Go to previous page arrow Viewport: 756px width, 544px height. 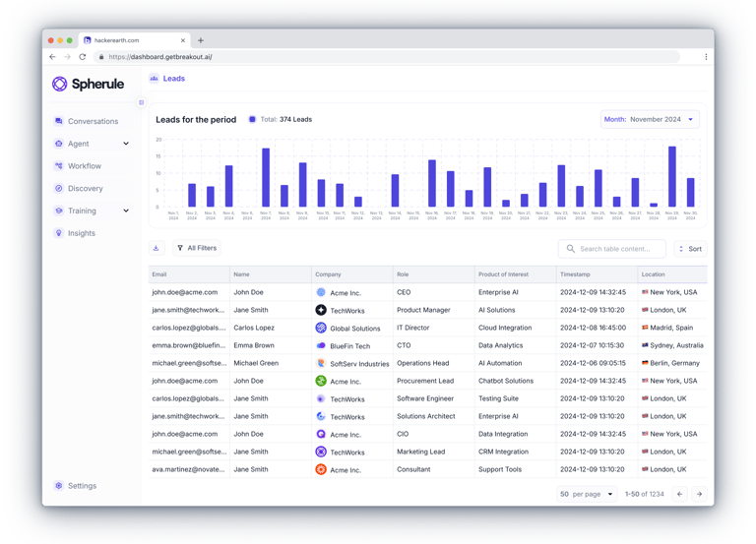coord(680,494)
